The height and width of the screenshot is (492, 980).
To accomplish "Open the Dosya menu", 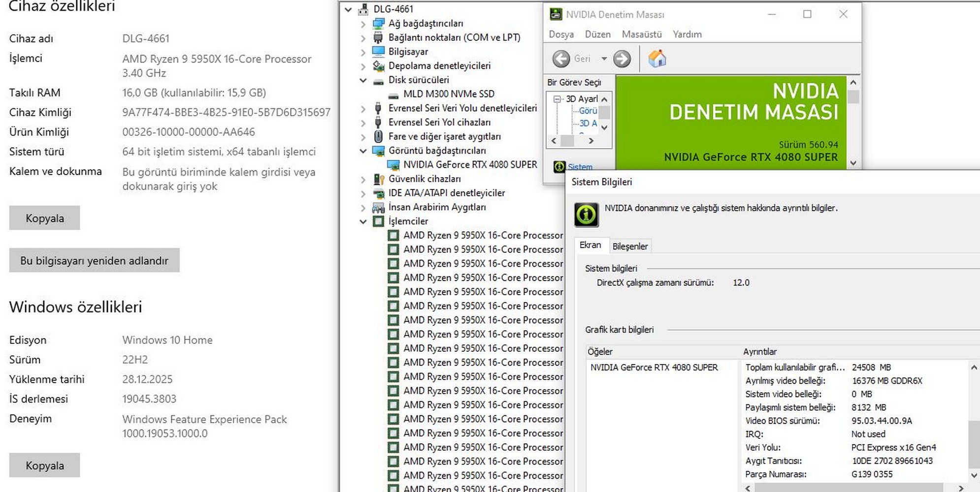I will click(561, 34).
